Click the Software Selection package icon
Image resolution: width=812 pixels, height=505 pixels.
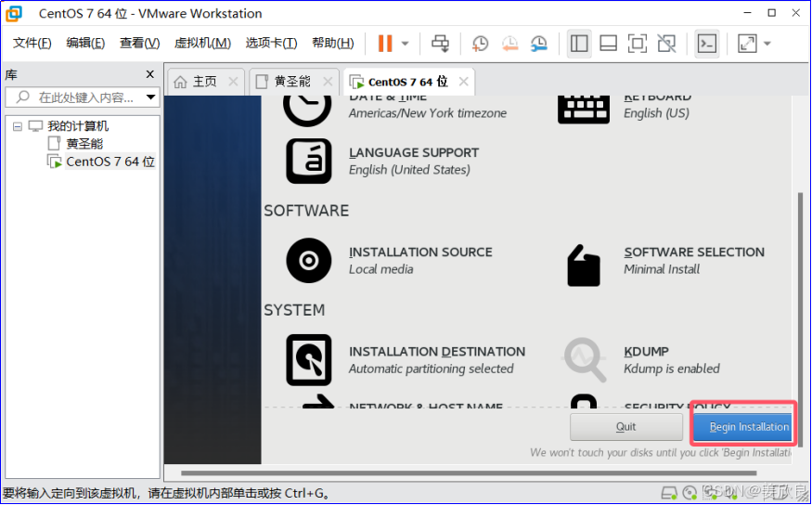pos(584,265)
